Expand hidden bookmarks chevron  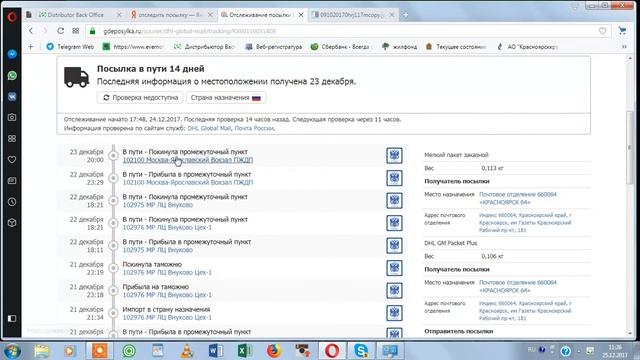[x=624, y=47]
